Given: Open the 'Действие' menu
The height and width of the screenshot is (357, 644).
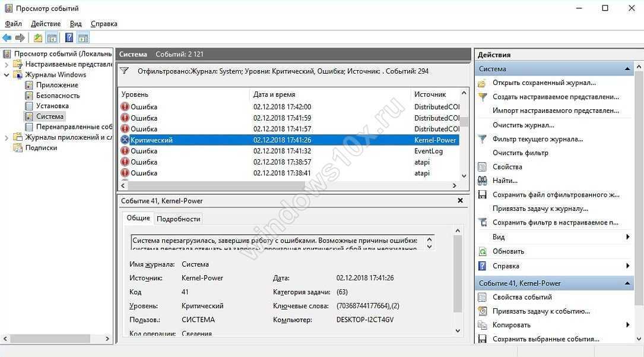Looking at the screenshot, I should [46, 24].
